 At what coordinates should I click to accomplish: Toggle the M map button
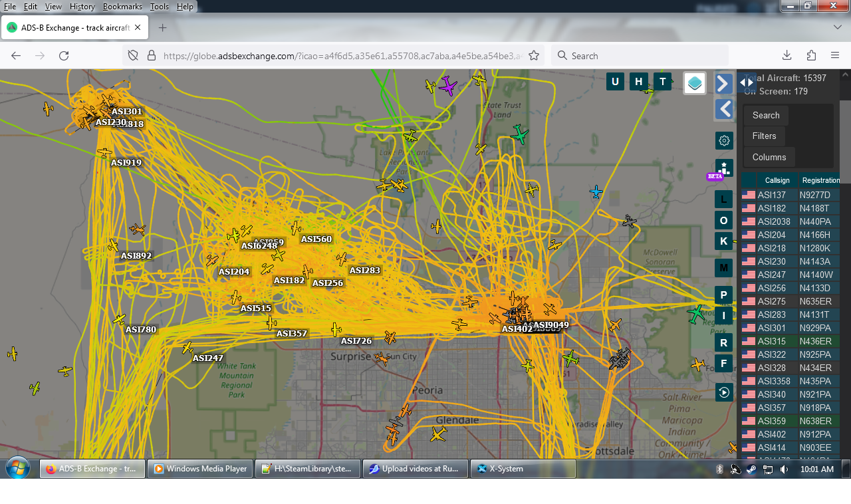tap(724, 268)
